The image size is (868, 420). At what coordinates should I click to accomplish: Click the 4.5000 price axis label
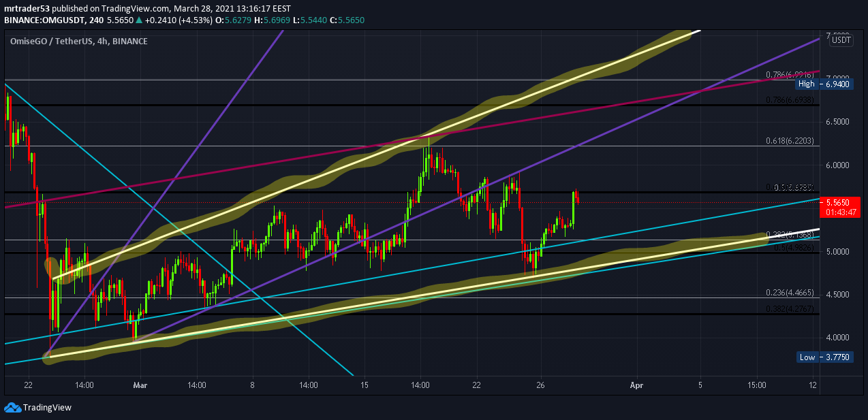(837, 294)
